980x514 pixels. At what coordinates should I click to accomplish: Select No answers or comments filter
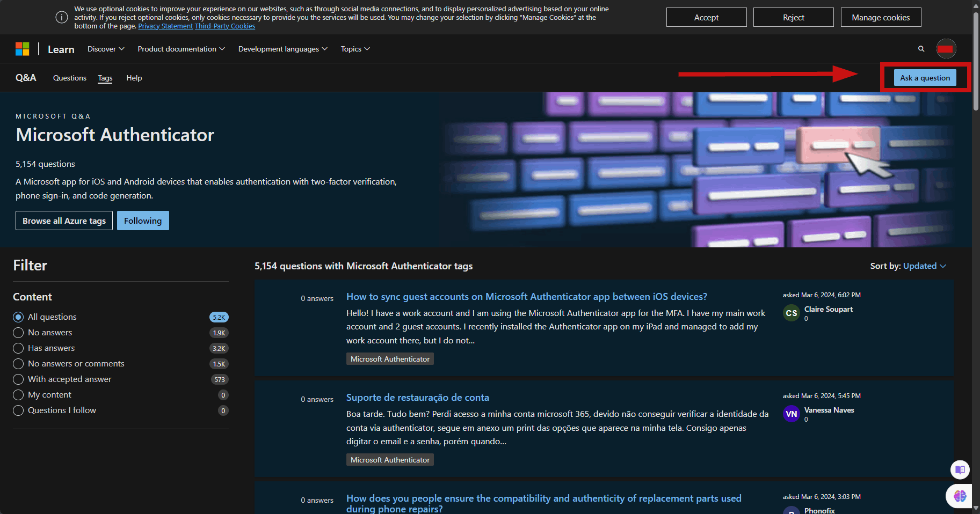coord(18,364)
